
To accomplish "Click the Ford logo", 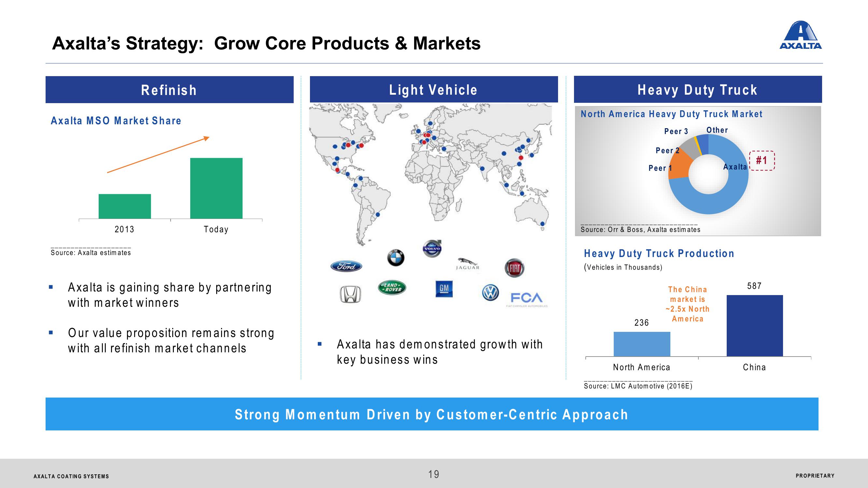I will point(346,266).
